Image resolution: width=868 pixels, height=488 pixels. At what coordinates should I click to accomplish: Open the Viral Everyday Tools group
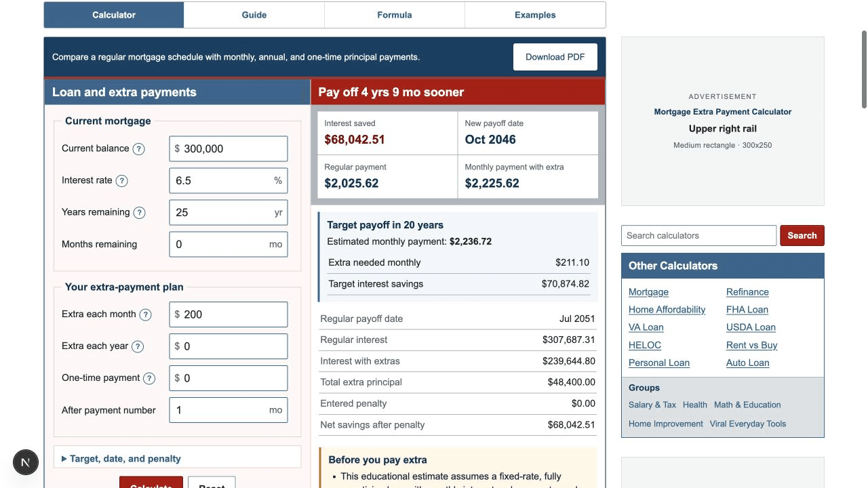click(748, 424)
